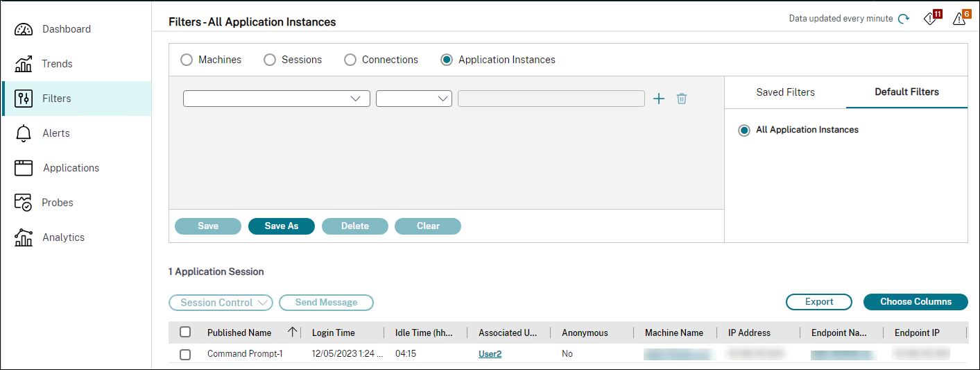Go to Trends in sidebar
Screen dimensions: 980x370
point(57,64)
